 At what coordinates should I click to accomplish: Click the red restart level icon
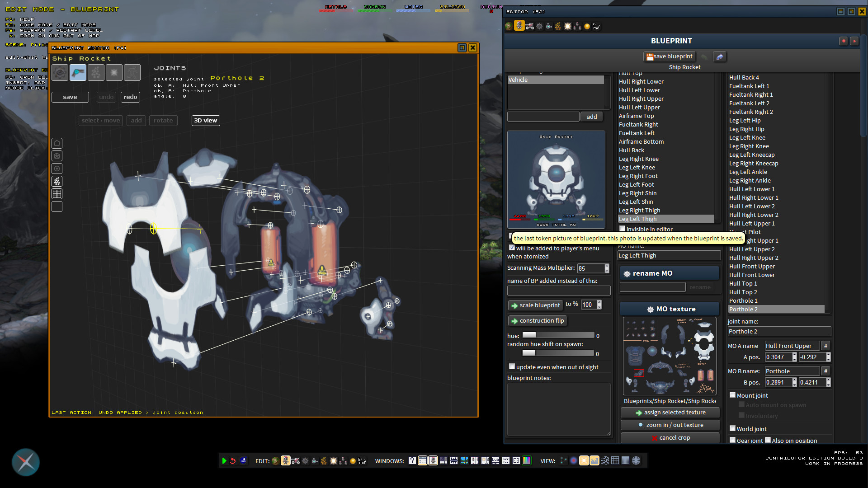(x=233, y=461)
